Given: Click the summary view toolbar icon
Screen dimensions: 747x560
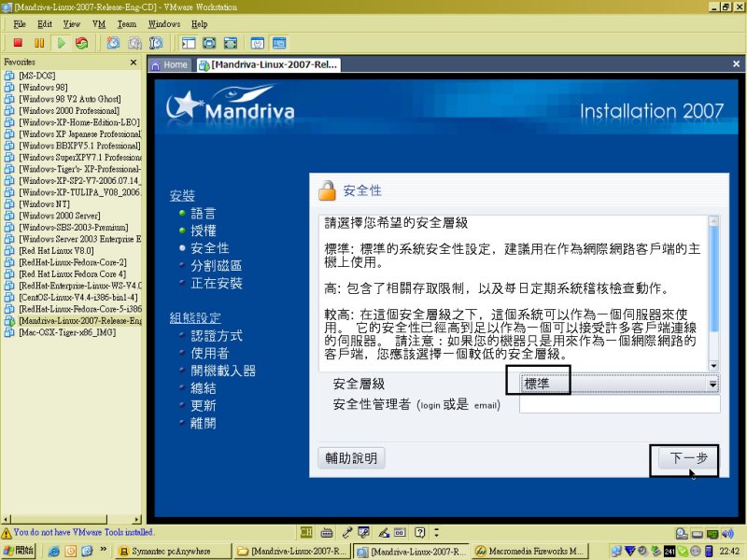Looking at the screenshot, I should tap(258, 43).
